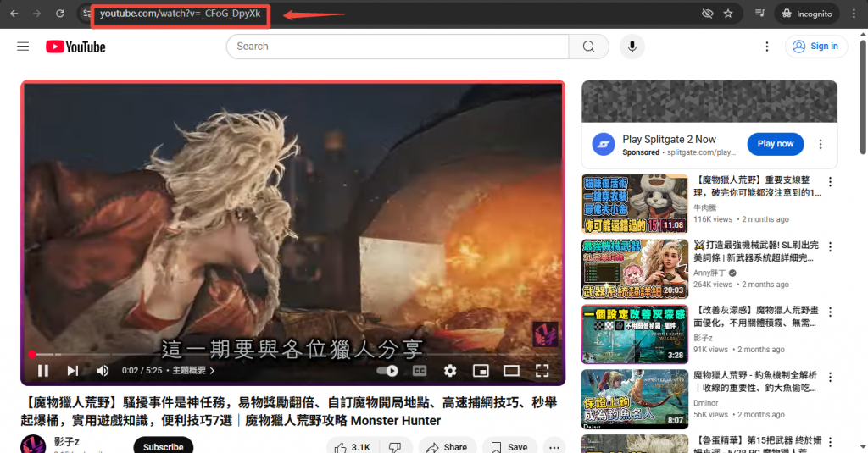Click the Splitgate banner image at the top of the sidebar
The image size is (868, 453).
[x=709, y=102]
